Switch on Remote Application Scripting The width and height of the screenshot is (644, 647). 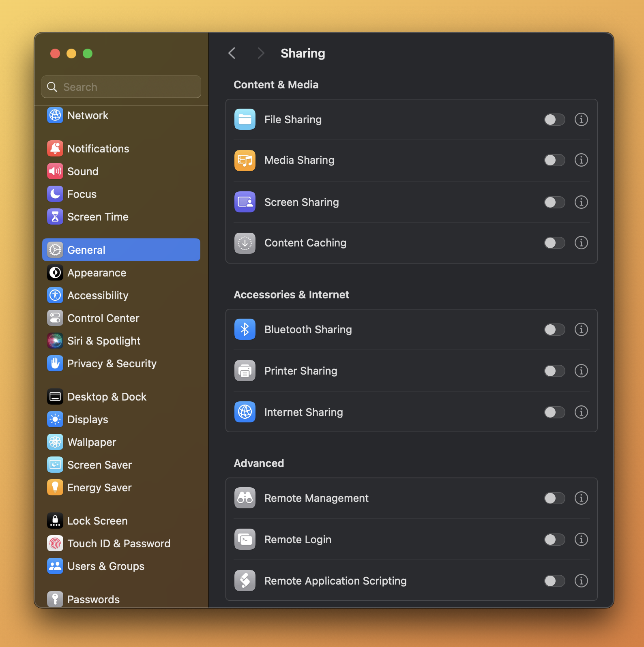554,581
